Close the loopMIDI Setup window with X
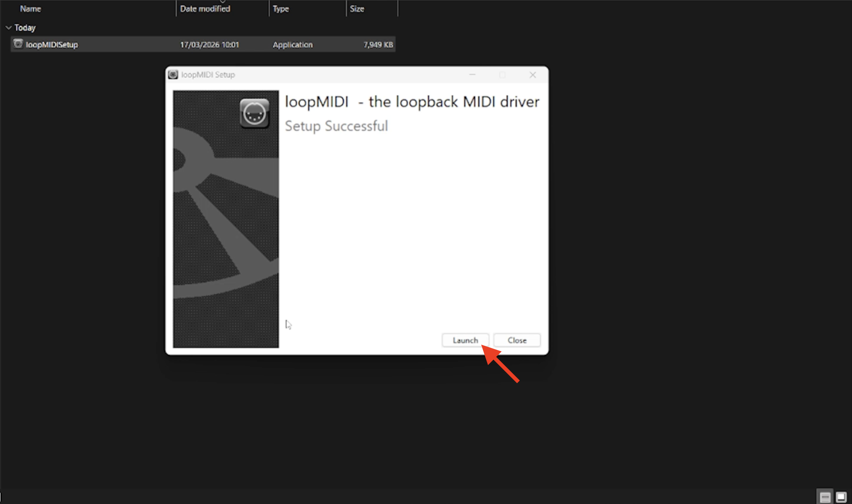 click(x=532, y=75)
